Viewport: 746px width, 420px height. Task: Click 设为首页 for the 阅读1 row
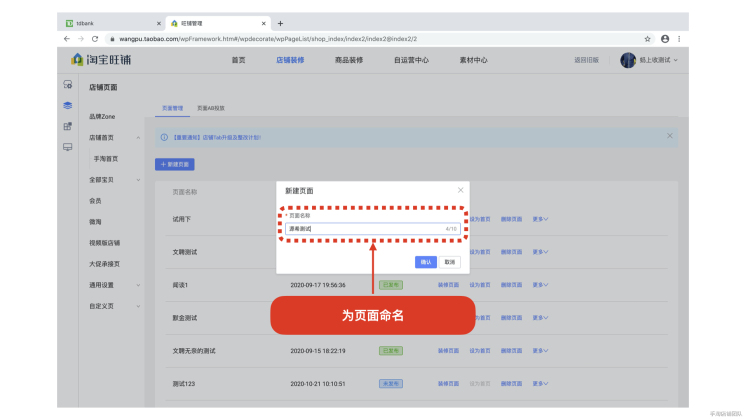click(480, 285)
